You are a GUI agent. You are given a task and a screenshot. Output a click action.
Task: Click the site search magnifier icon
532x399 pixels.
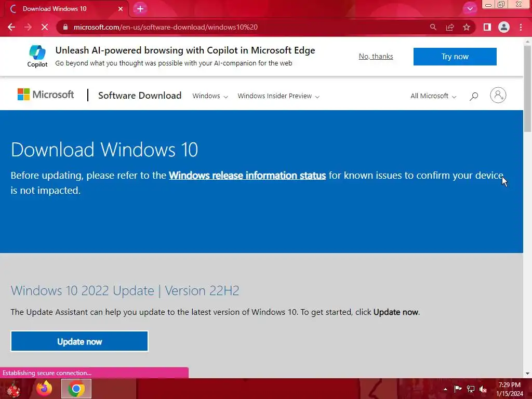click(474, 96)
